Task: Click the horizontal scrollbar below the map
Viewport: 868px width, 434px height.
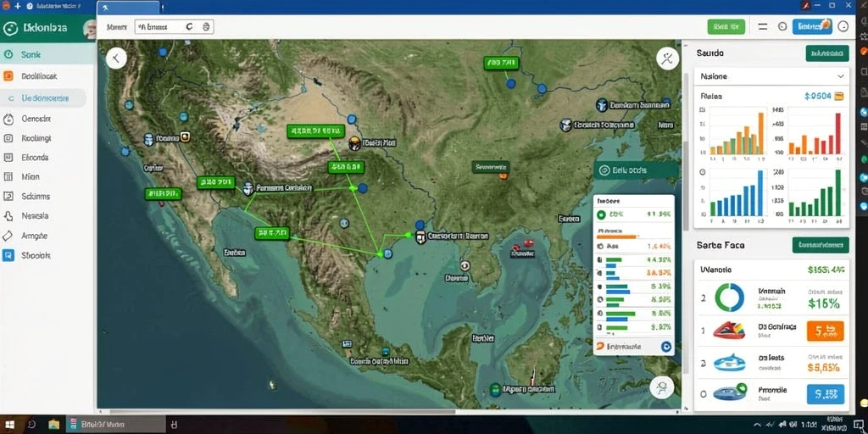Action: tap(282, 412)
